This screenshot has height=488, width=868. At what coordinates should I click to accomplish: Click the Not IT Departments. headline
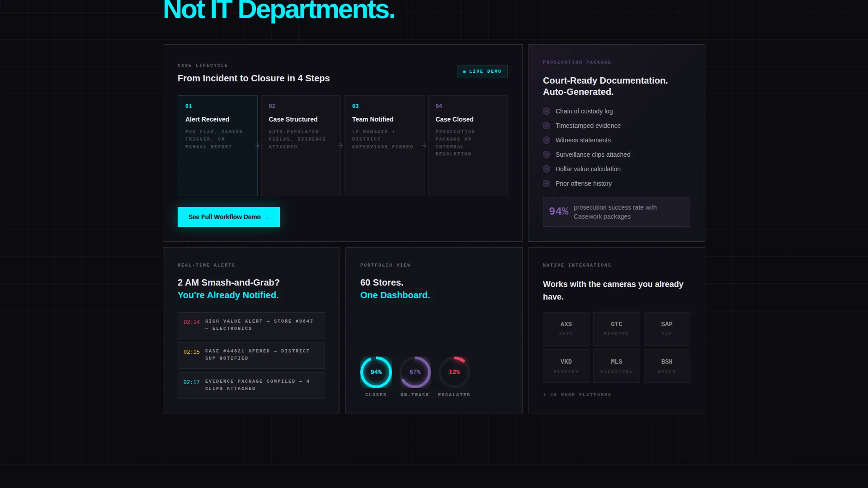(x=279, y=10)
